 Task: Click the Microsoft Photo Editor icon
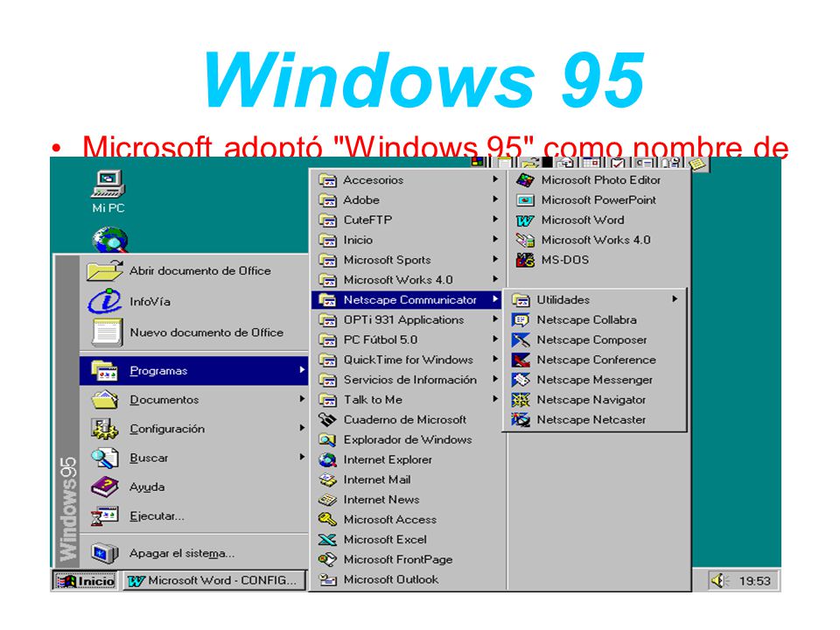pyautogui.click(x=524, y=180)
